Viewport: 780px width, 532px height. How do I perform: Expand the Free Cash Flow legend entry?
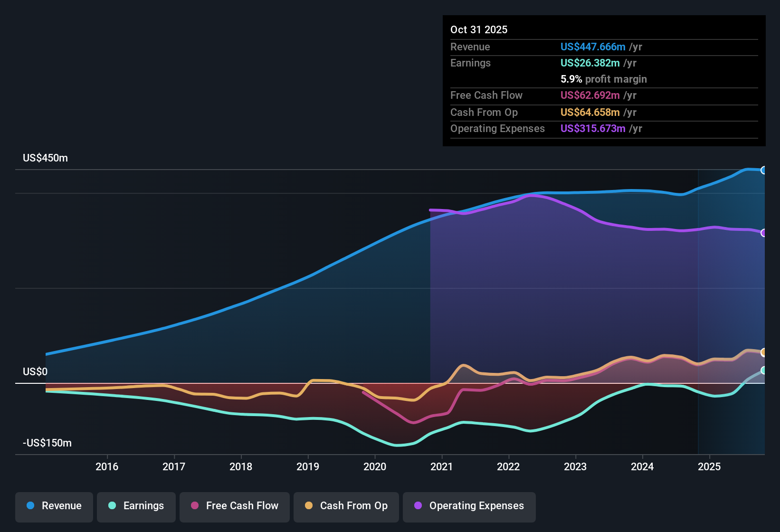tap(235, 506)
